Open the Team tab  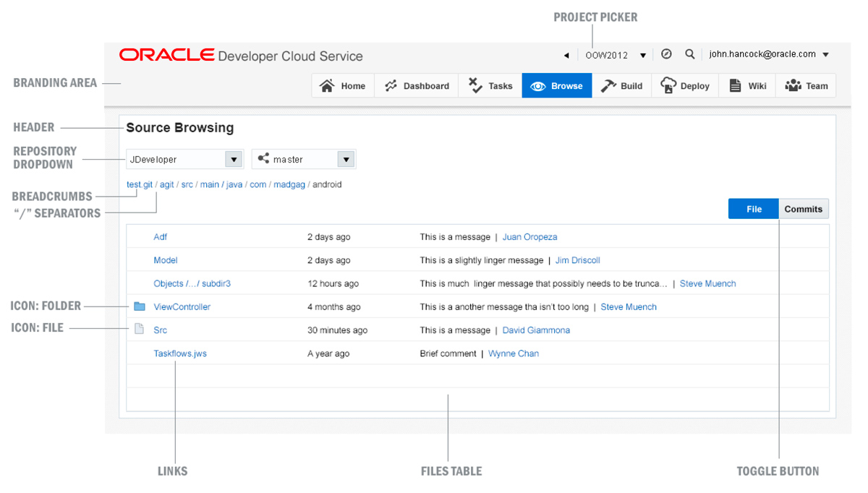(806, 85)
